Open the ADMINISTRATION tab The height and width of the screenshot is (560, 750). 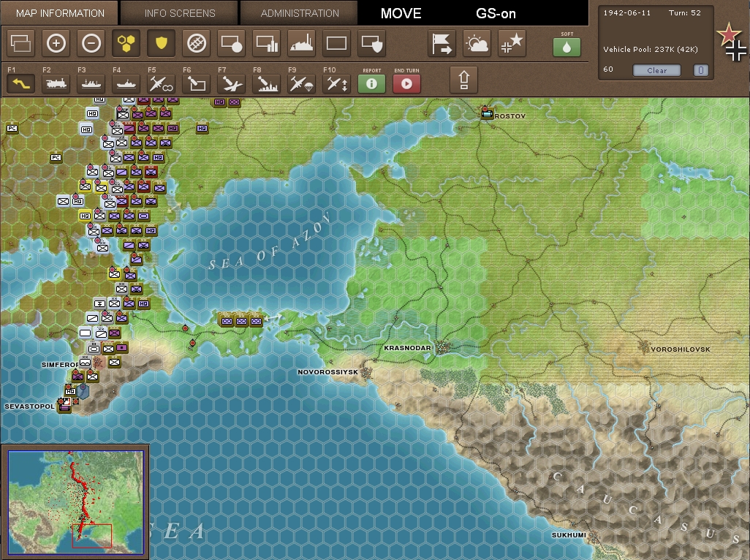click(300, 13)
